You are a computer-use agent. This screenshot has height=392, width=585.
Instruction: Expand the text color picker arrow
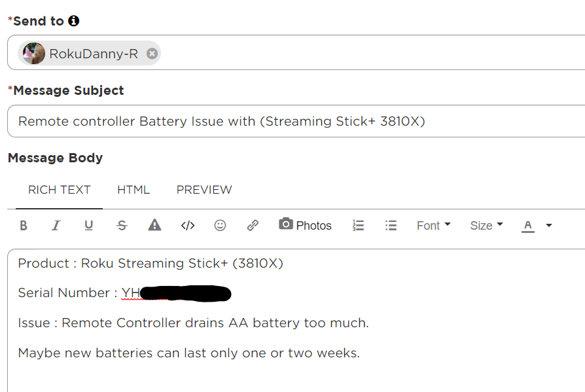549,226
